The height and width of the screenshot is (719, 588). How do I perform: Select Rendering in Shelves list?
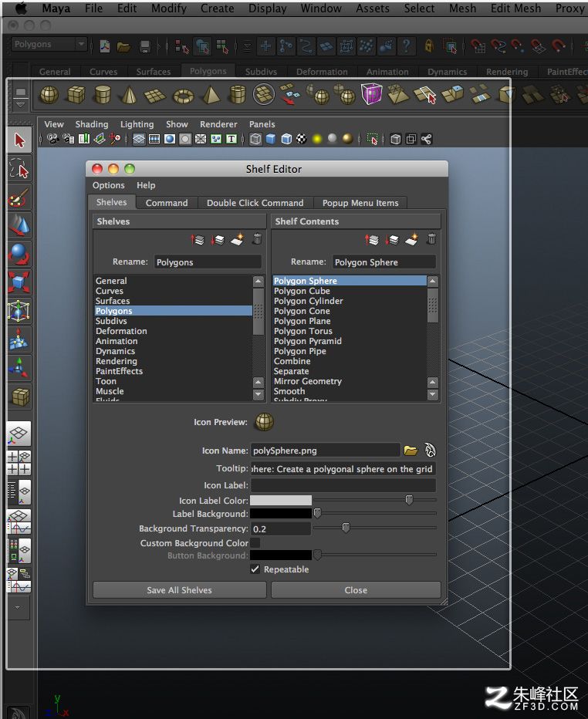click(116, 361)
